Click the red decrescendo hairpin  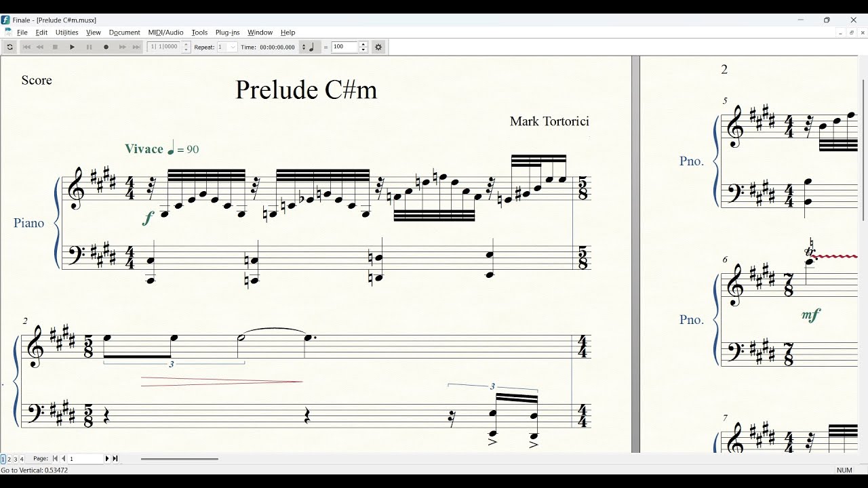222,382
